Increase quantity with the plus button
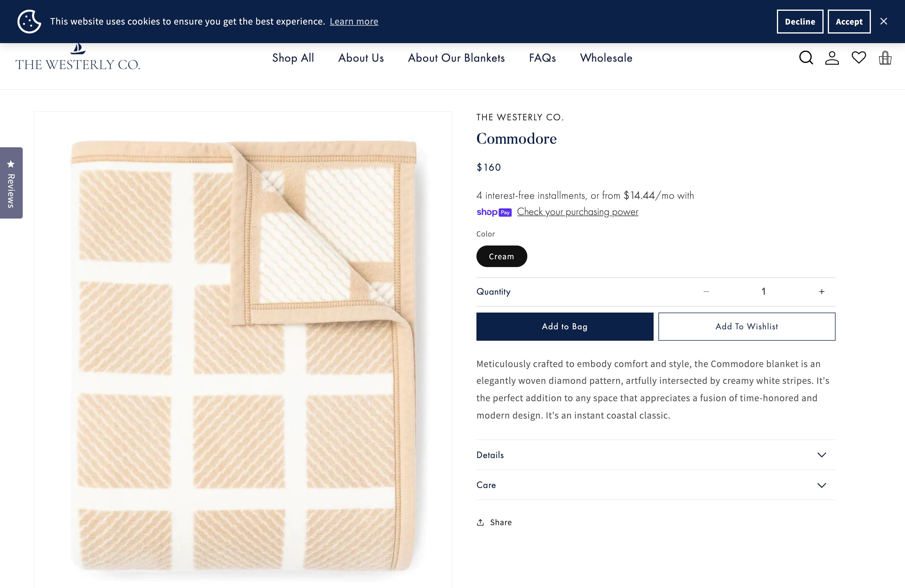The width and height of the screenshot is (905, 588). point(822,292)
